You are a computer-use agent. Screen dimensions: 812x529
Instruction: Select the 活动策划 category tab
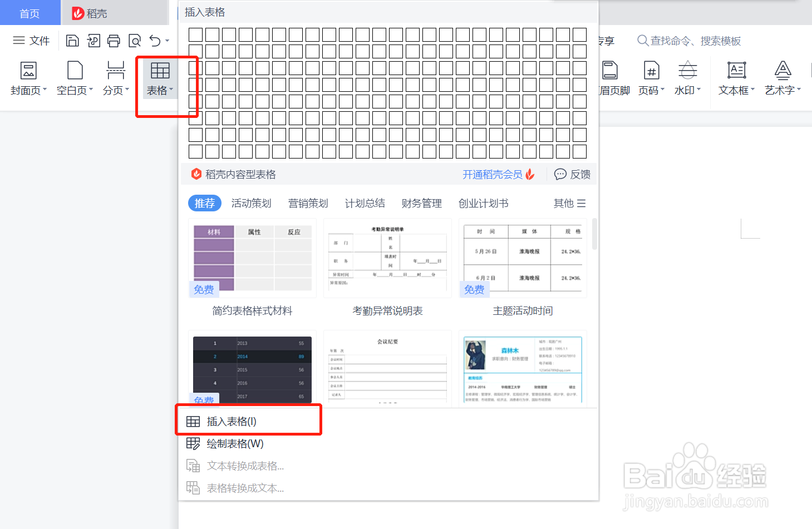pyautogui.click(x=252, y=203)
